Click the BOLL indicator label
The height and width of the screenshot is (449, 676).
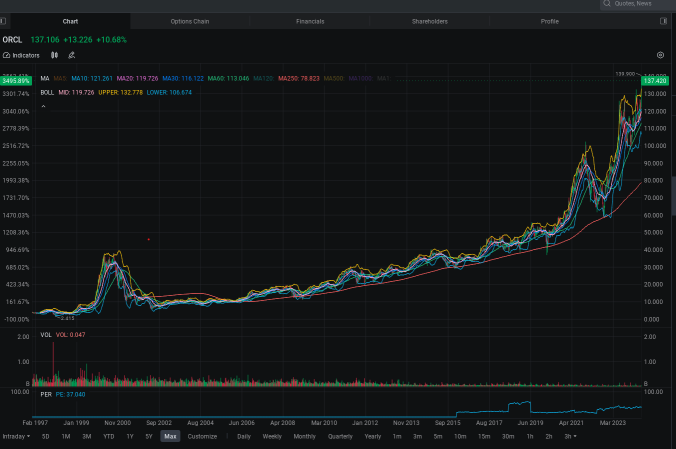(47, 92)
